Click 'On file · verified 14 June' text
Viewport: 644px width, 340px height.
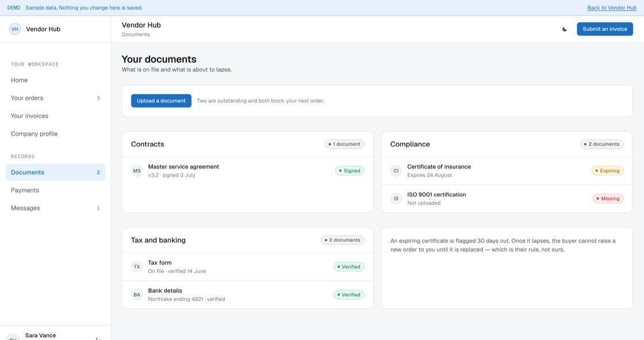point(177,272)
